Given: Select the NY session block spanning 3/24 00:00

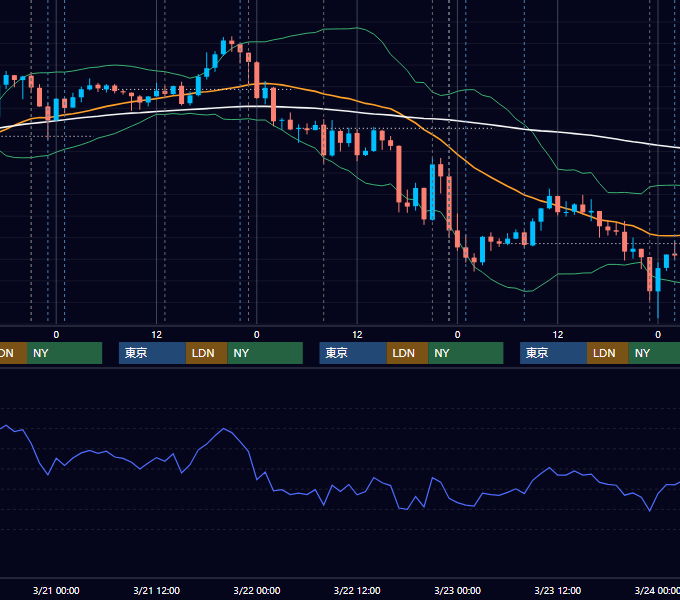Looking at the screenshot, I should 654,353.
